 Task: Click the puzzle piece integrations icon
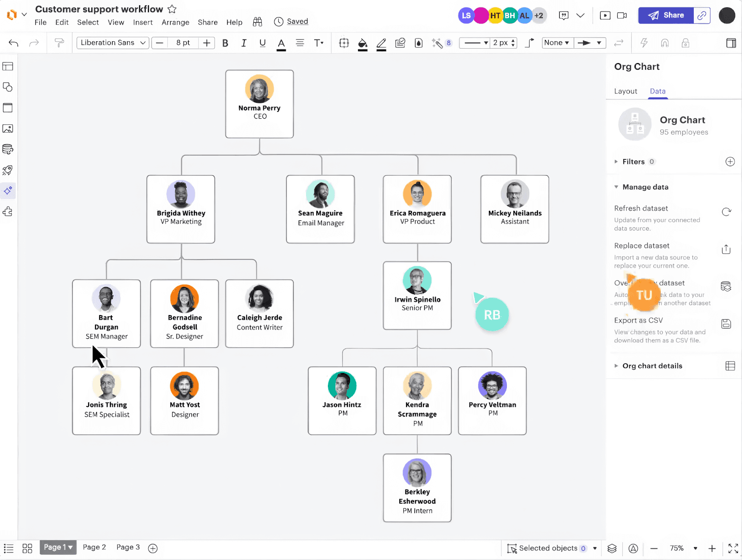8,212
